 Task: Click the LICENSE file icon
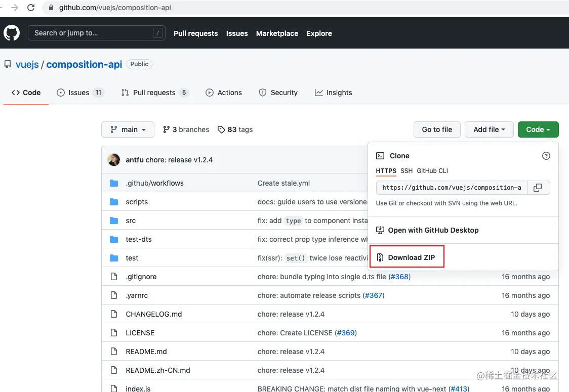pos(114,332)
